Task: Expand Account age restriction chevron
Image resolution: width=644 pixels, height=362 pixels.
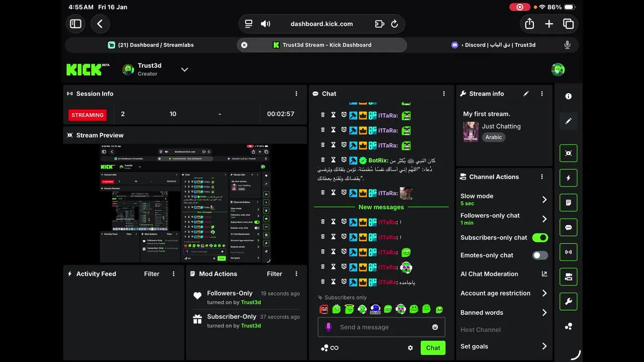Action: coord(544,293)
